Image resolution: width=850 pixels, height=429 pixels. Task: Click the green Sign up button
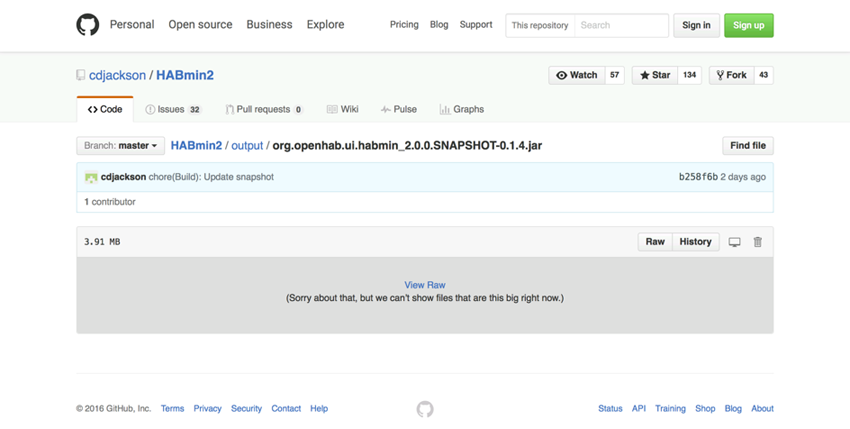[749, 25]
